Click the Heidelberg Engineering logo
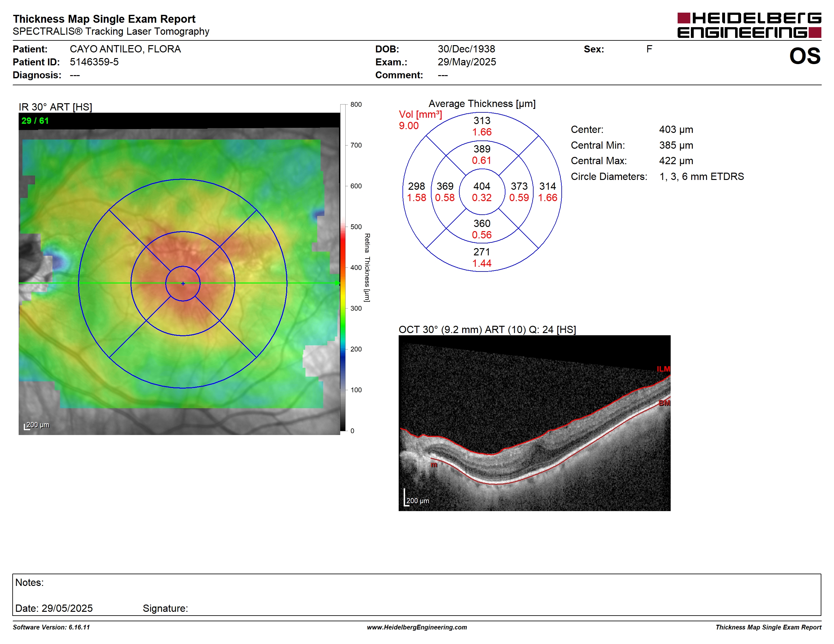 (x=749, y=25)
